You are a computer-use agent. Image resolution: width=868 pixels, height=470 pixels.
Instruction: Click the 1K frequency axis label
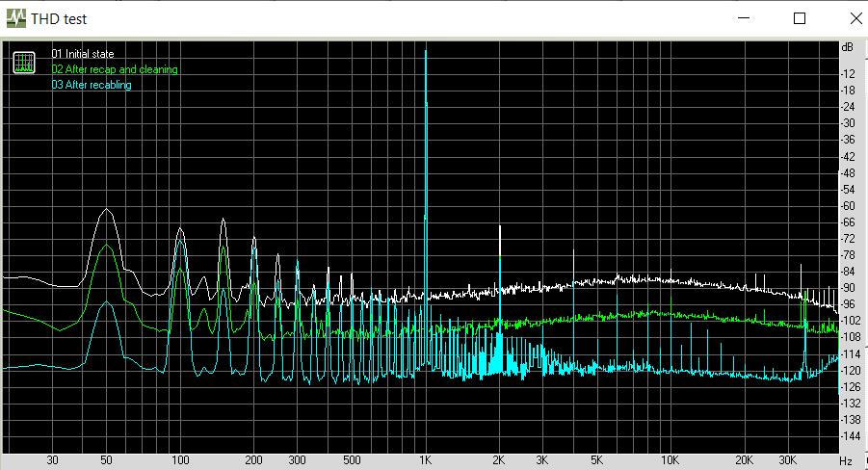point(425,460)
